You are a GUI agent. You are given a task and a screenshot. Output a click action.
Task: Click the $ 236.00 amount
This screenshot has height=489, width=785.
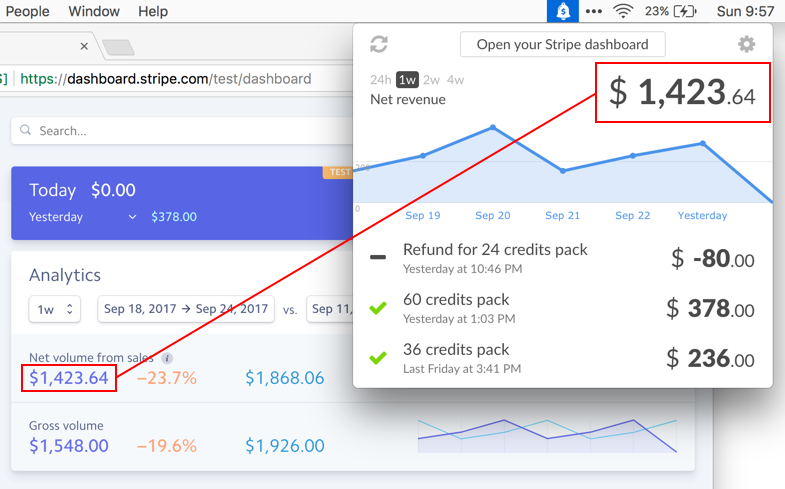point(710,359)
